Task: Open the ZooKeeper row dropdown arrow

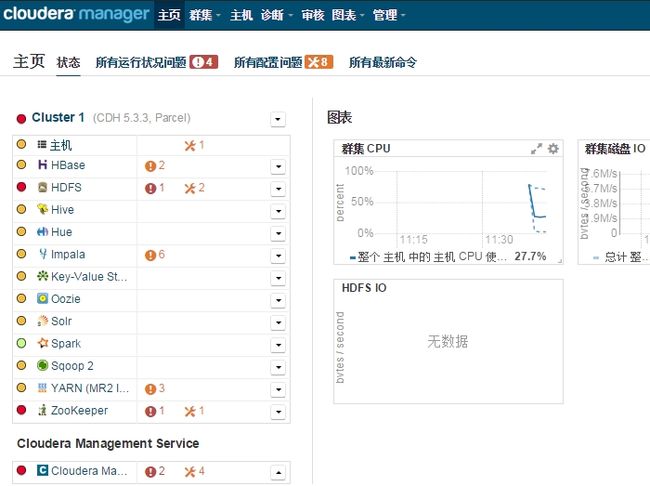Action: 278,412
